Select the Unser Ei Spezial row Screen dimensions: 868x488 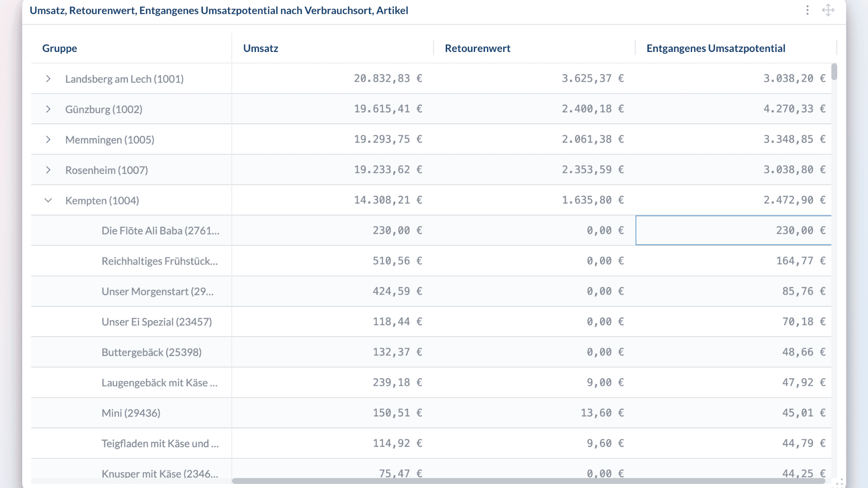point(156,322)
